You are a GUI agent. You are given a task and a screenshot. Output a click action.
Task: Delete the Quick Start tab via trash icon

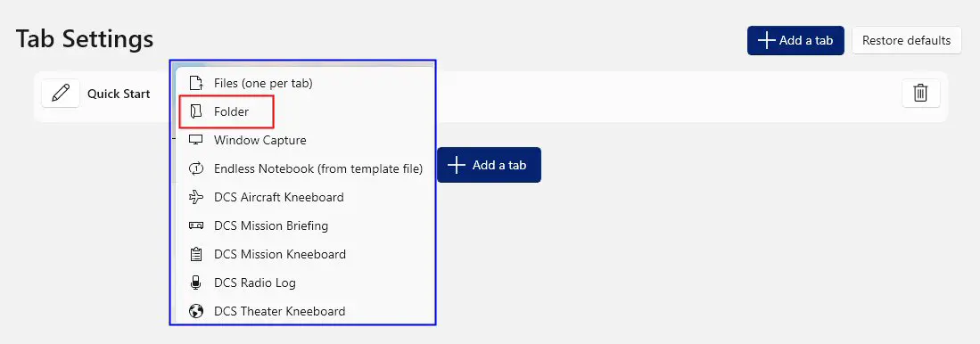pyautogui.click(x=920, y=94)
